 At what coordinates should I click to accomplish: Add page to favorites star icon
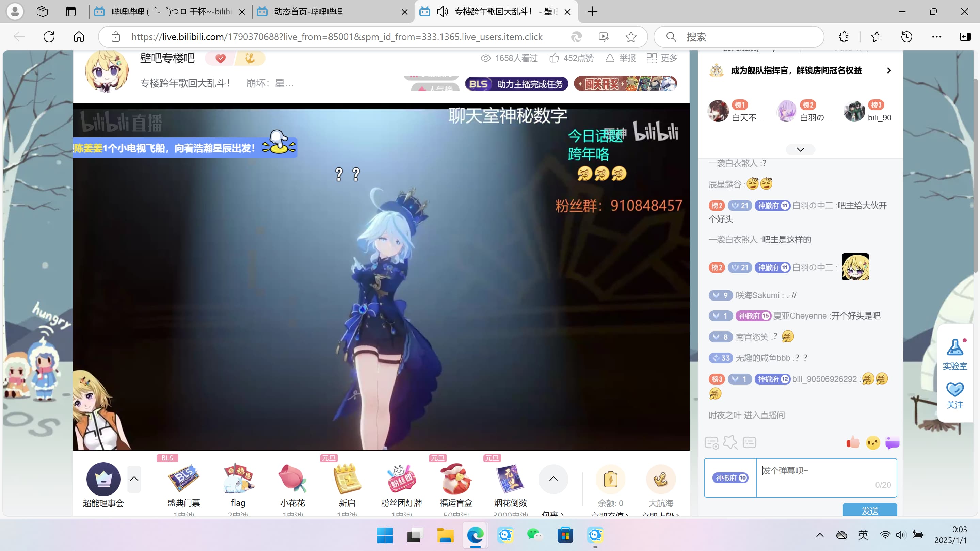pyautogui.click(x=631, y=37)
